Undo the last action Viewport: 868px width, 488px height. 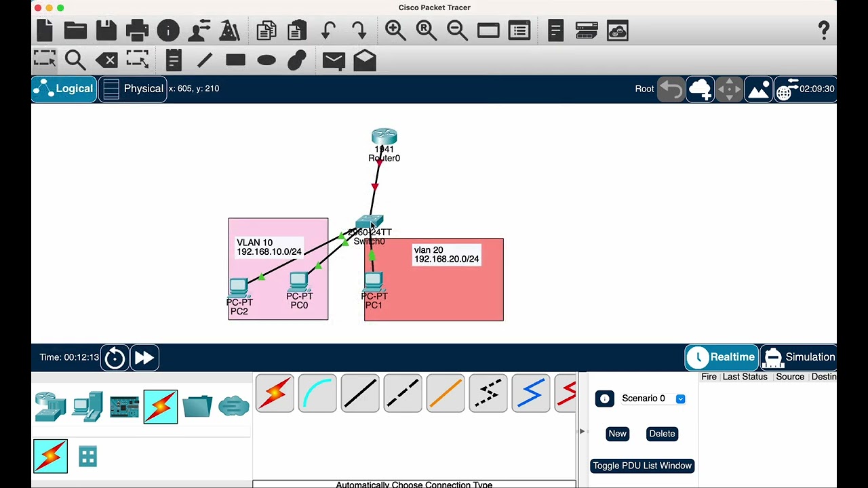click(329, 30)
